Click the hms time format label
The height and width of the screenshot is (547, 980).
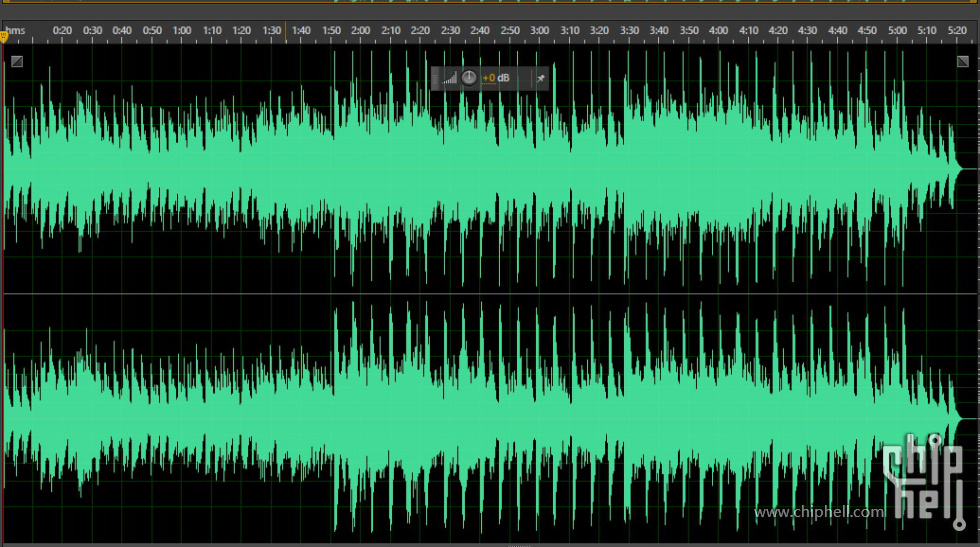coord(16,31)
